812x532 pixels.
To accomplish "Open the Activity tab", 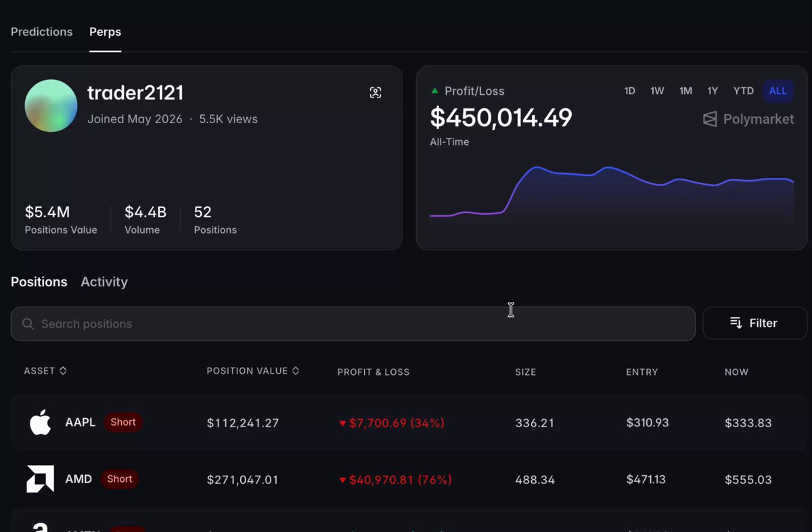I will pyautogui.click(x=104, y=282).
